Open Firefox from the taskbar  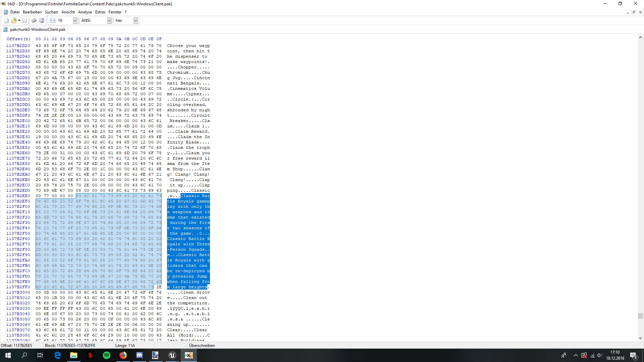click(123, 355)
